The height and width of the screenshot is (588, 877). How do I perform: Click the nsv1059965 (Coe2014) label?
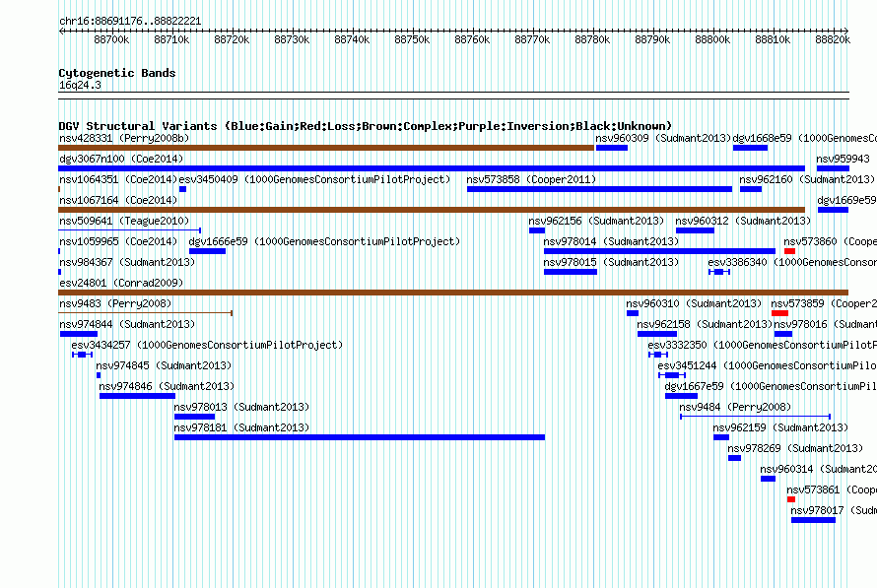(118, 241)
